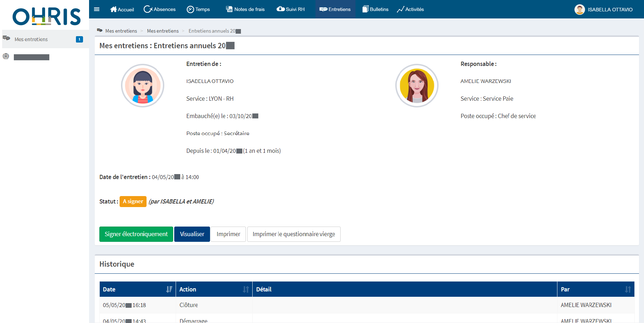Viewport: 644px width, 323px height.
Task: Open Bulletins documents section
Action: click(x=375, y=9)
